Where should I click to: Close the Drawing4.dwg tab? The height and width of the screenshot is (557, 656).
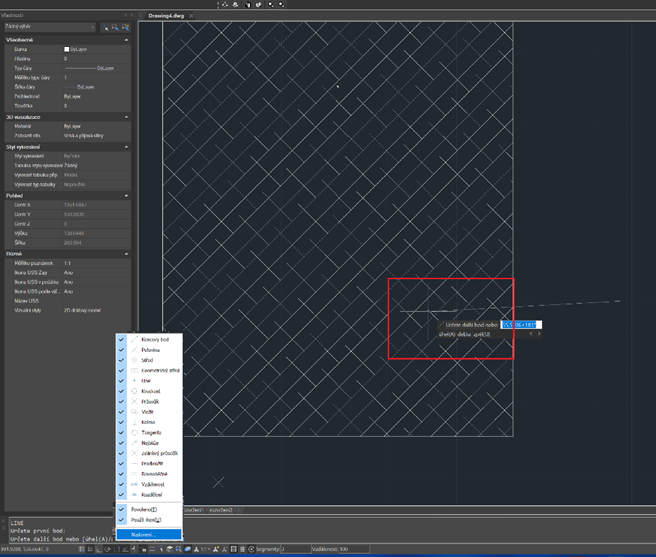click(191, 16)
